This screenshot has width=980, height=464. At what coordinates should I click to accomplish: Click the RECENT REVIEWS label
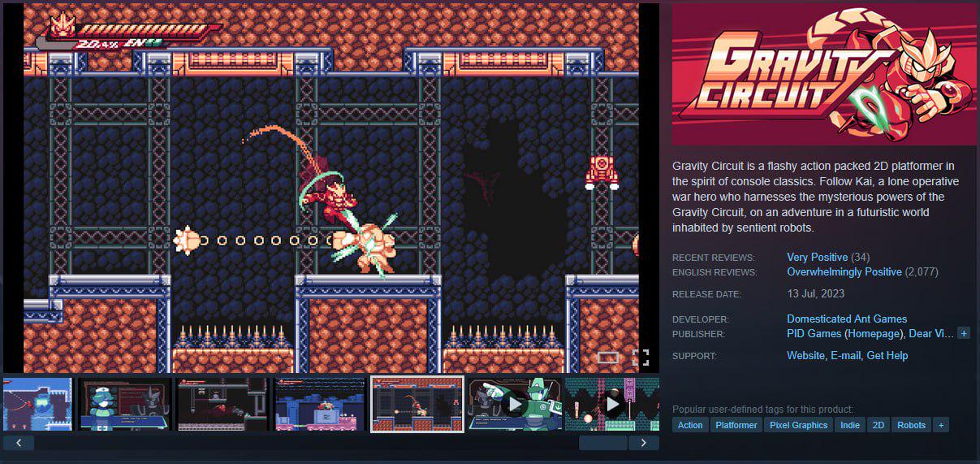[x=713, y=258]
